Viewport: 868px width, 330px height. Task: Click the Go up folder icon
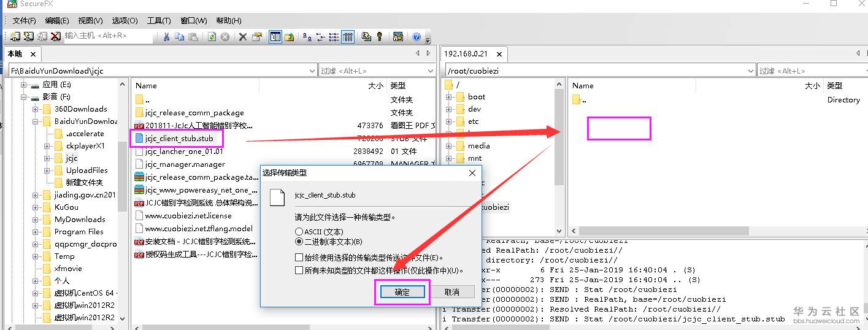click(289, 36)
